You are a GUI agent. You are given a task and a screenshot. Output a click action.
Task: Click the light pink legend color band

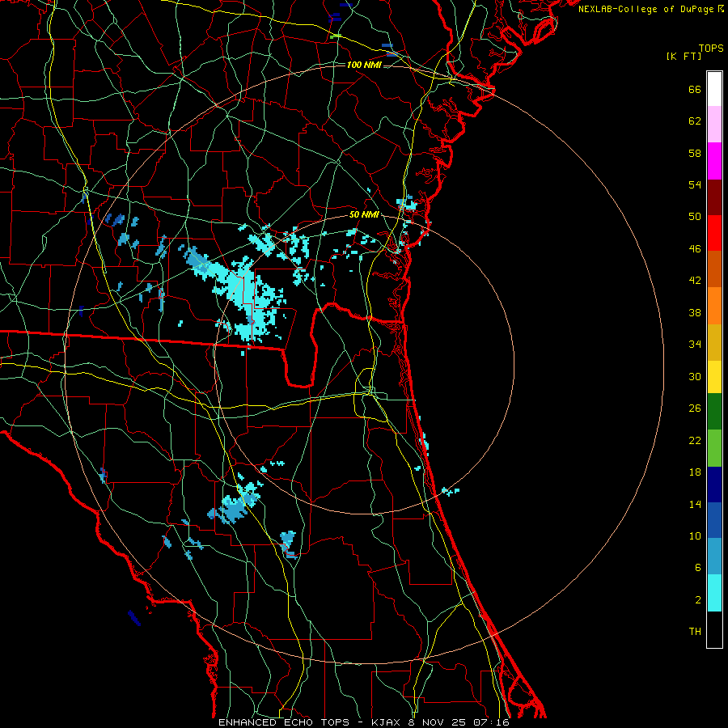(x=714, y=125)
